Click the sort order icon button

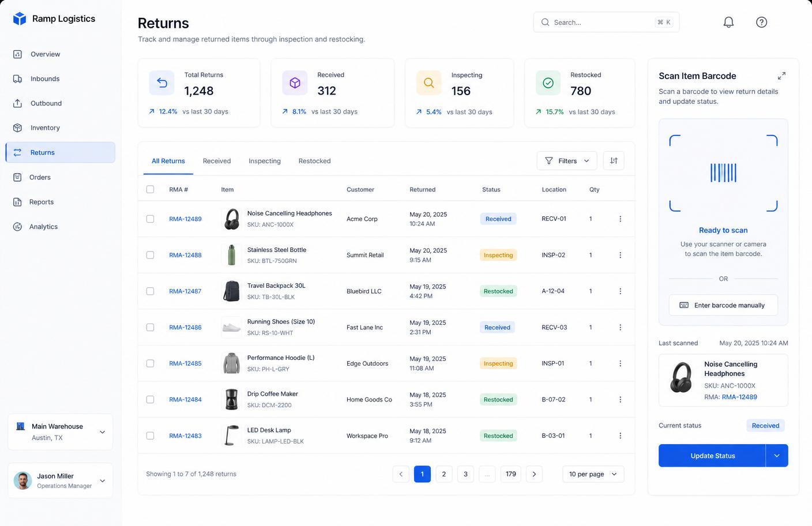click(x=614, y=161)
